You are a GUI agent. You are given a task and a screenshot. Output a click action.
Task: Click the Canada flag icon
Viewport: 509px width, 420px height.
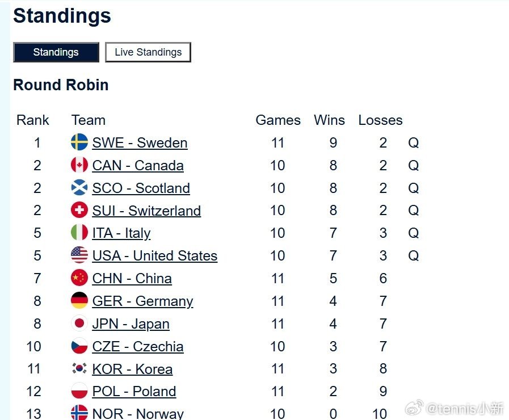[79, 165]
